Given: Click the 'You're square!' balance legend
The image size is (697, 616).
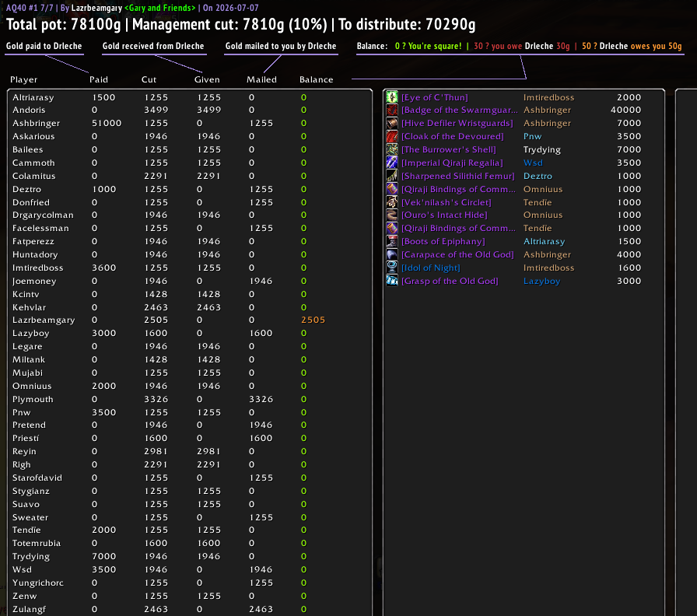Looking at the screenshot, I should point(428,46).
